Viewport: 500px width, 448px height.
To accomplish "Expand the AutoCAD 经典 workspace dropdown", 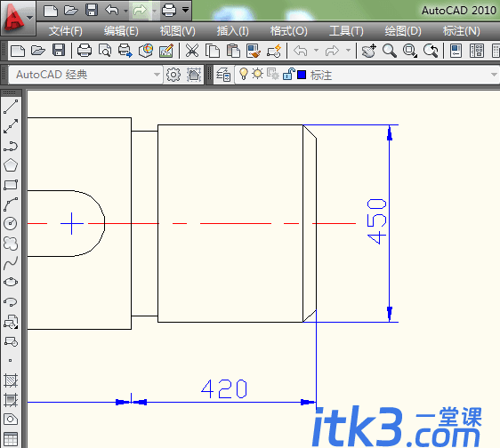I will tap(157, 75).
